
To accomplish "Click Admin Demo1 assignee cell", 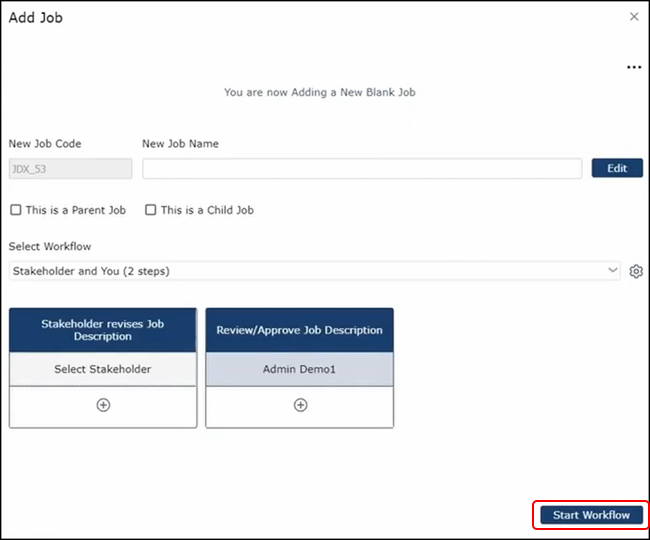I will (300, 369).
